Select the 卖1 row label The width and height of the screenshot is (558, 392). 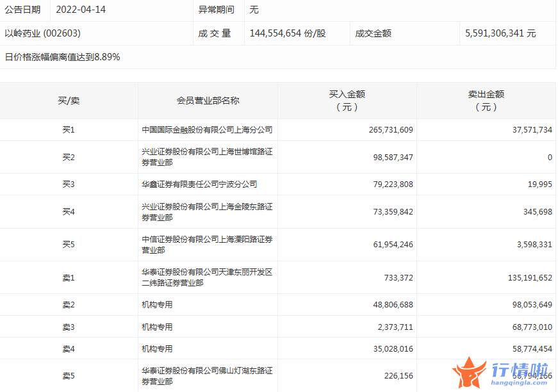click(69, 278)
